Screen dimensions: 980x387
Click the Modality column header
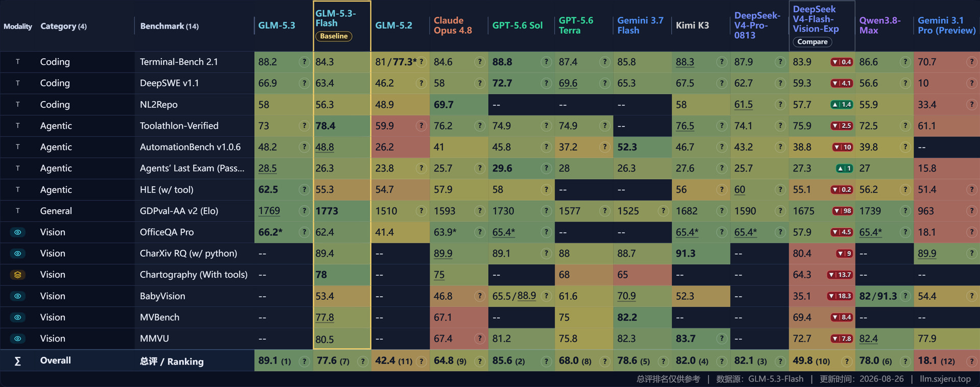[x=17, y=26]
